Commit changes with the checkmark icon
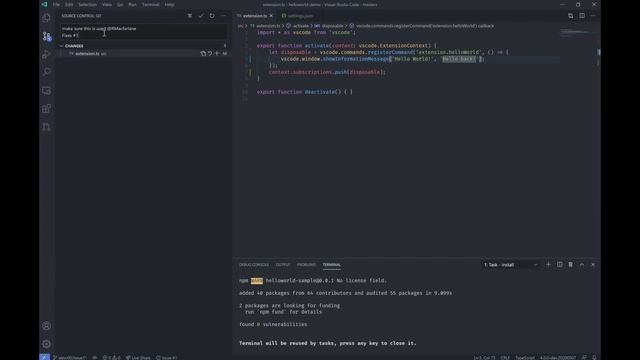This screenshot has height=360, width=640. (201, 16)
